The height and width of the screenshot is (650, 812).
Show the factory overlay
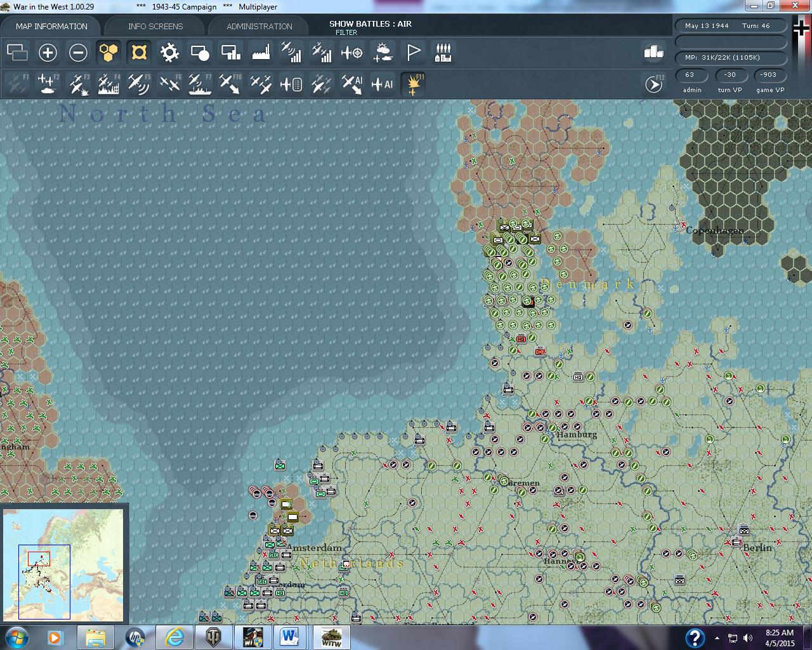(261, 52)
